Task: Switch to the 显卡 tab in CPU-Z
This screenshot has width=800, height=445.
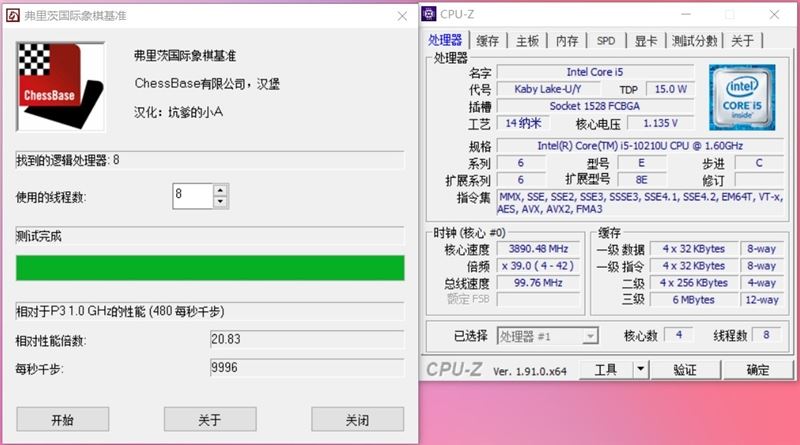Action: tap(645, 41)
